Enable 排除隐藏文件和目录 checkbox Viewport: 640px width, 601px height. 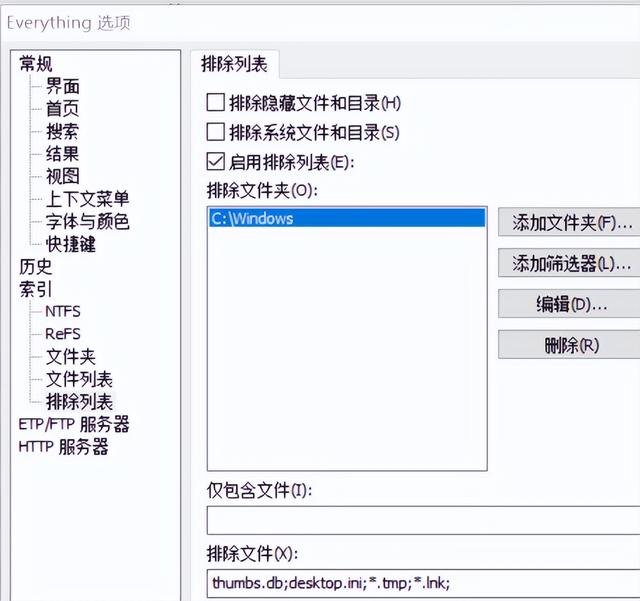[215, 102]
